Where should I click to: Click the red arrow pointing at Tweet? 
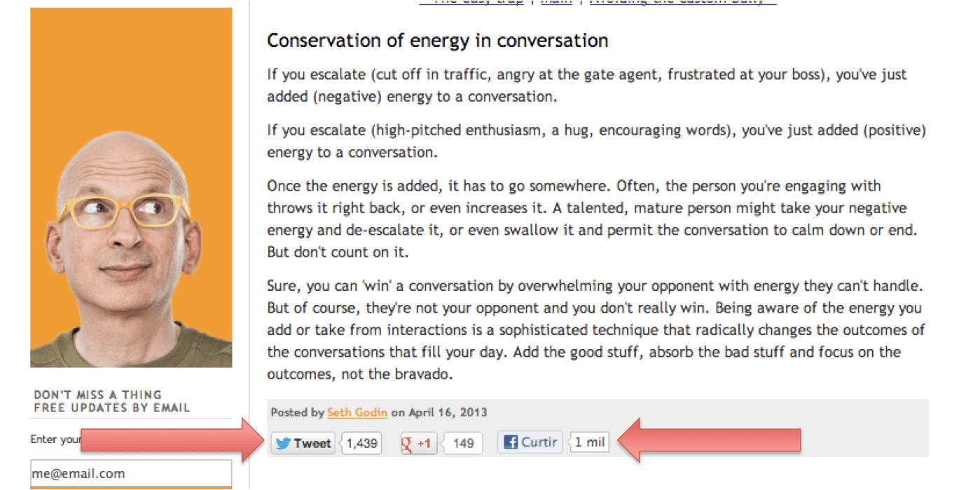(168, 441)
